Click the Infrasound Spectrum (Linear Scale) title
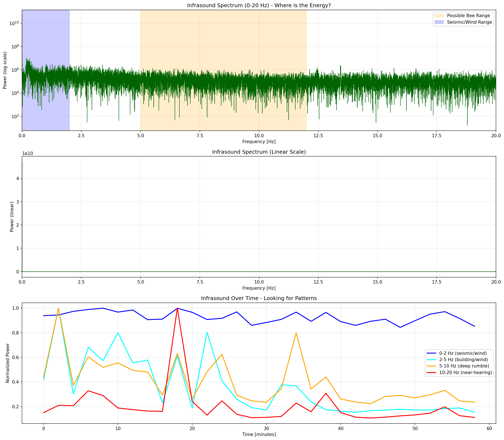This screenshot has width=504, height=440. (x=259, y=152)
